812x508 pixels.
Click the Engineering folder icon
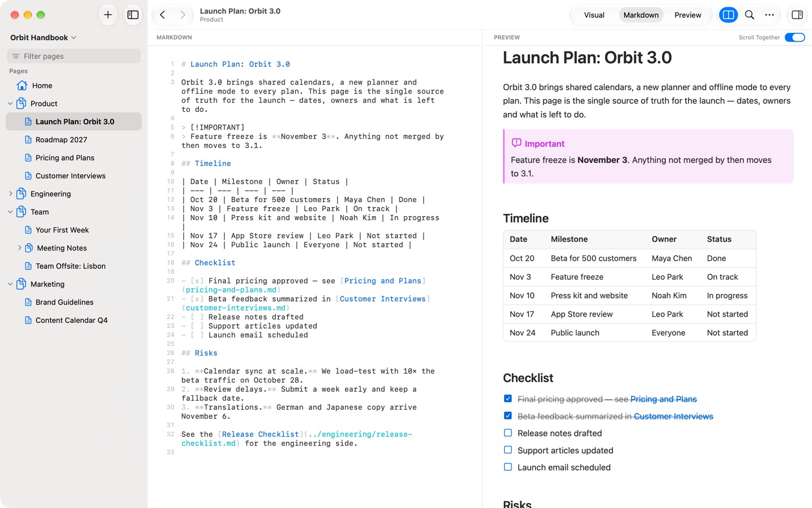[21, 194]
